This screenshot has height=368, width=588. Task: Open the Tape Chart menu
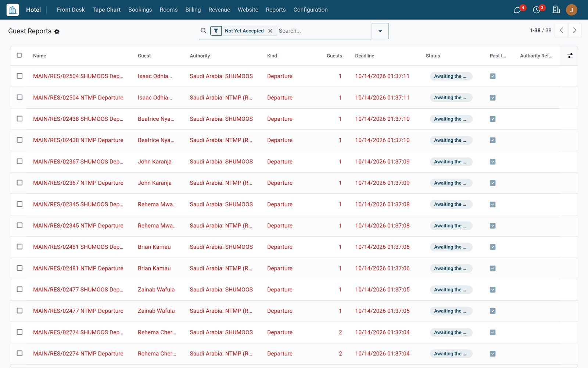(x=107, y=10)
